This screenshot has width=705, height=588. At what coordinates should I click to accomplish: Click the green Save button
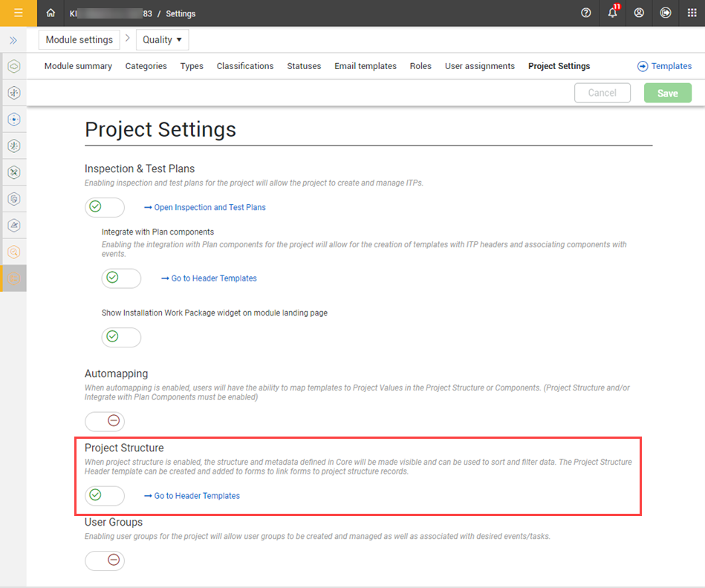[x=667, y=93]
